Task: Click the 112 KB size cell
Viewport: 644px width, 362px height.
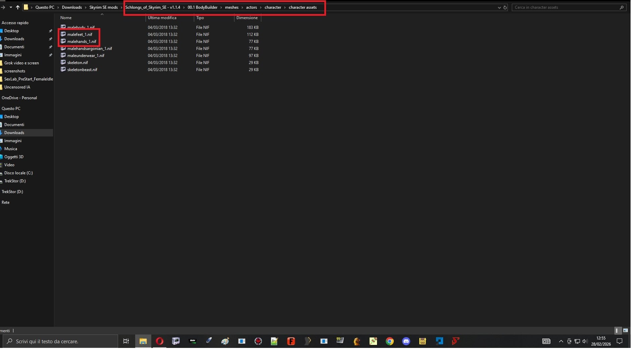Action: click(253, 35)
